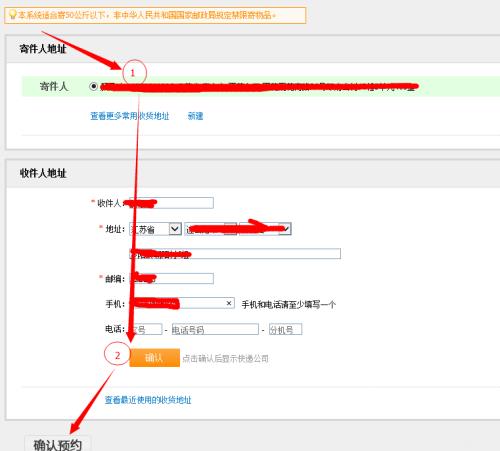Click the 收件人地址 section heading
The height and width of the screenshot is (451, 500).
point(43,173)
